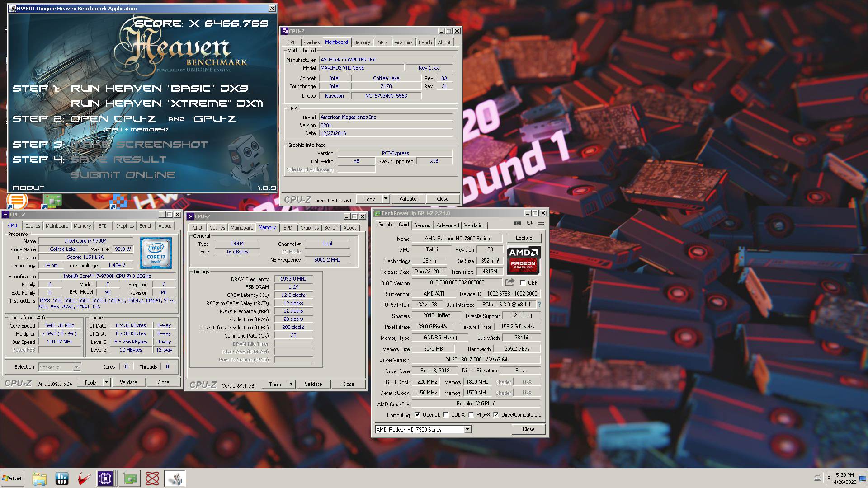Image resolution: width=868 pixels, height=488 pixels.
Task: Click Open CPU-Z in HWBOT Heaven step 2
Action: tap(113, 119)
